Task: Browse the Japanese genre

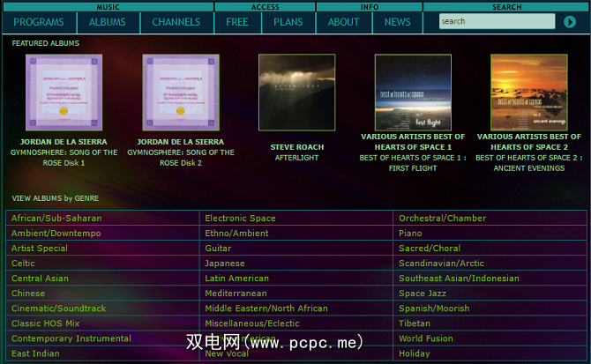Action: [225, 264]
